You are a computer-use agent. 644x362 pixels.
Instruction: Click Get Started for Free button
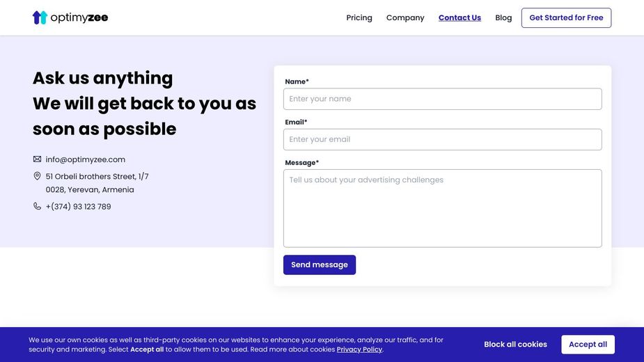[x=566, y=17]
